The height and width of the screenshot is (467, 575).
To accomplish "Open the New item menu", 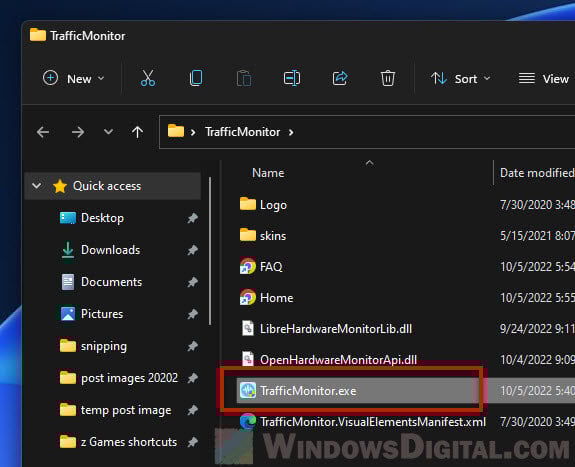I will pyautogui.click(x=73, y=79).
